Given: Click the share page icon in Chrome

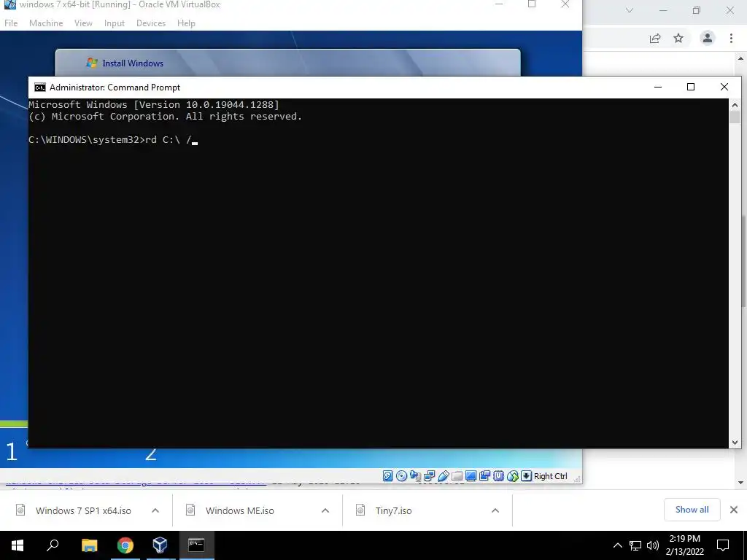Looking at the screenshot, I should coord(655,39).
